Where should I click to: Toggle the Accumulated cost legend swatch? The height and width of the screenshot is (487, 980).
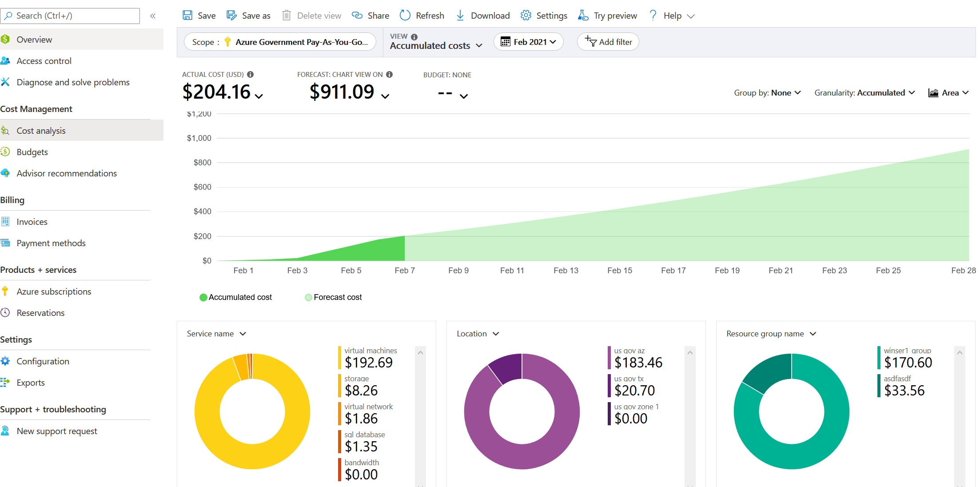pyautogui.click(x=203, y=297)
